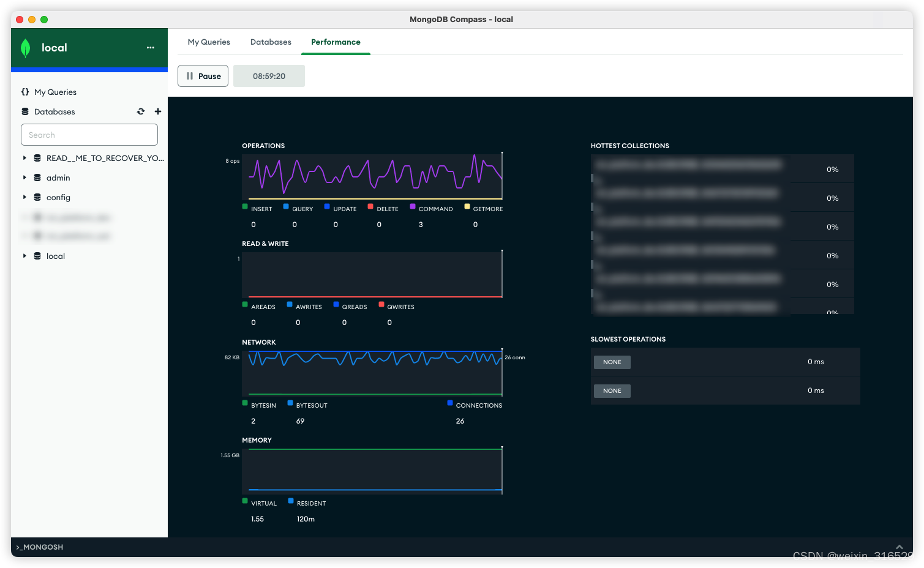Click the DELETE red legend swatch
This screenshot has height=568, width=924.
pyautogui.click(x=370, y=207)
